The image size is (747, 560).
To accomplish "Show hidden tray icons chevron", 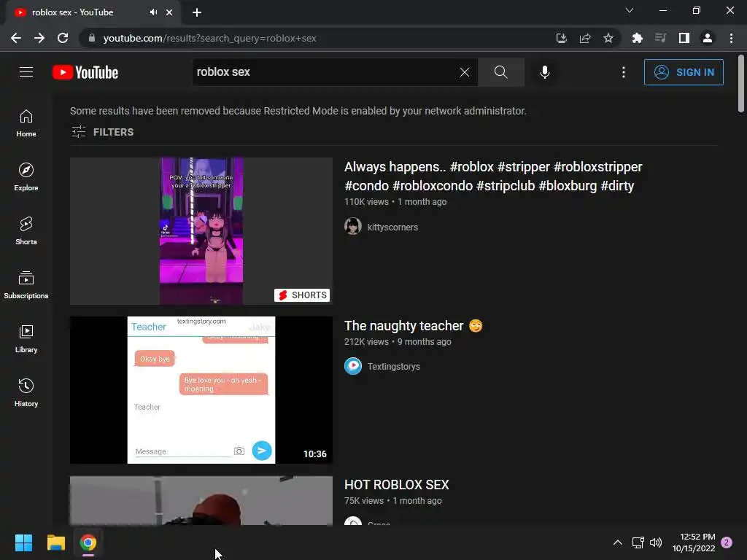I will tap(617, 542).
